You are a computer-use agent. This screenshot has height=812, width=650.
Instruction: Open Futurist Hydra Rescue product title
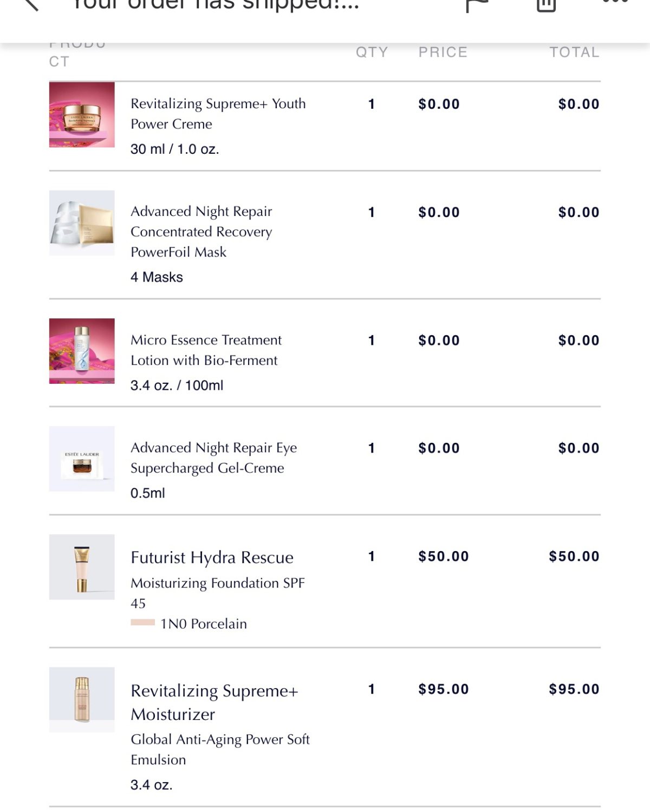click(x=212, y=558)
